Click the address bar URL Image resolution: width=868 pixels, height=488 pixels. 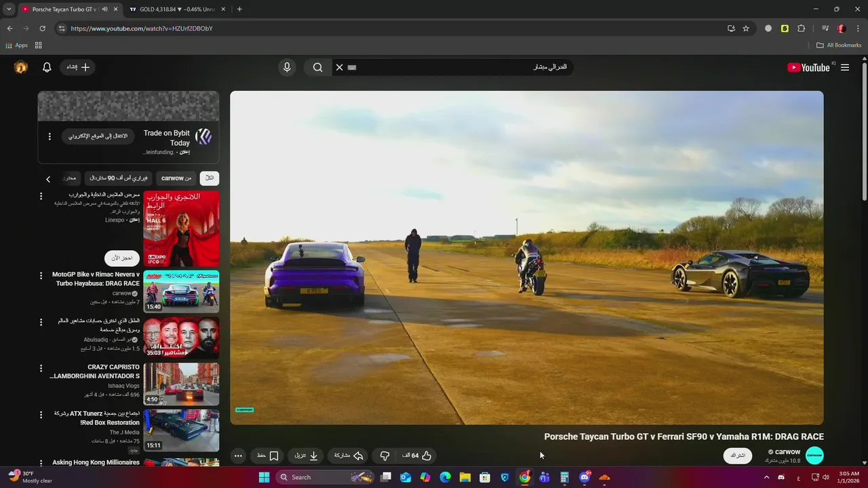click(142, 28)
